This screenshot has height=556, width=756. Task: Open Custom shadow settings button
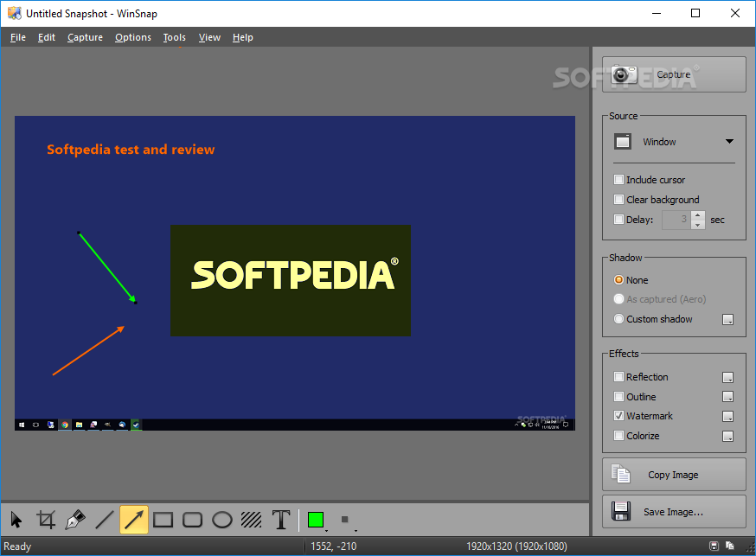(728, 319)
